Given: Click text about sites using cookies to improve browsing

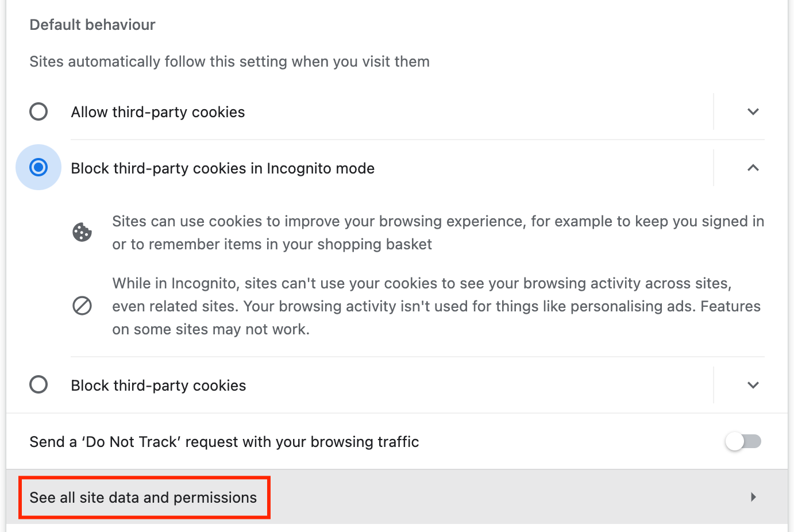Looking at the screenshot, I should pos(438,233).
